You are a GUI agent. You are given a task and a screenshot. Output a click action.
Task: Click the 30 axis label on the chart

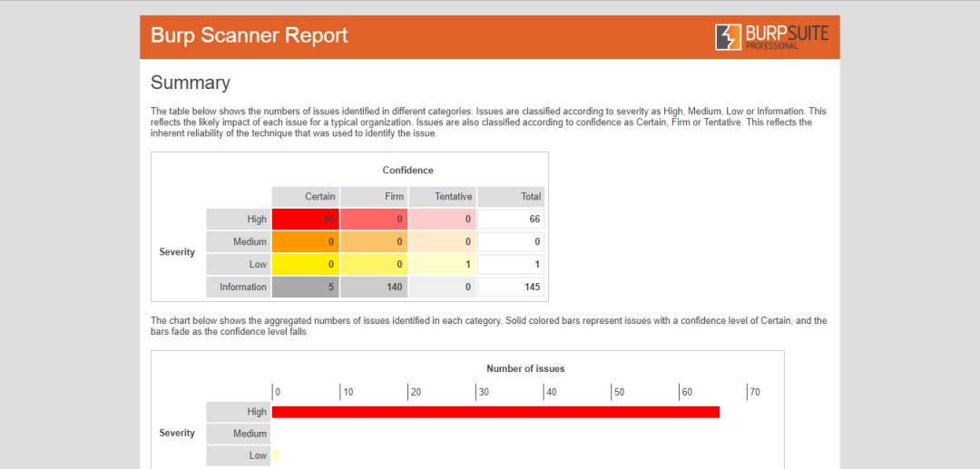click(x=485, y=392)
